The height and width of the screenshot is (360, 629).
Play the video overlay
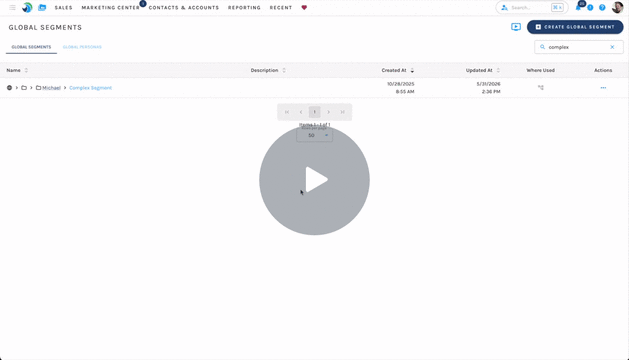(x=314, y=180)
